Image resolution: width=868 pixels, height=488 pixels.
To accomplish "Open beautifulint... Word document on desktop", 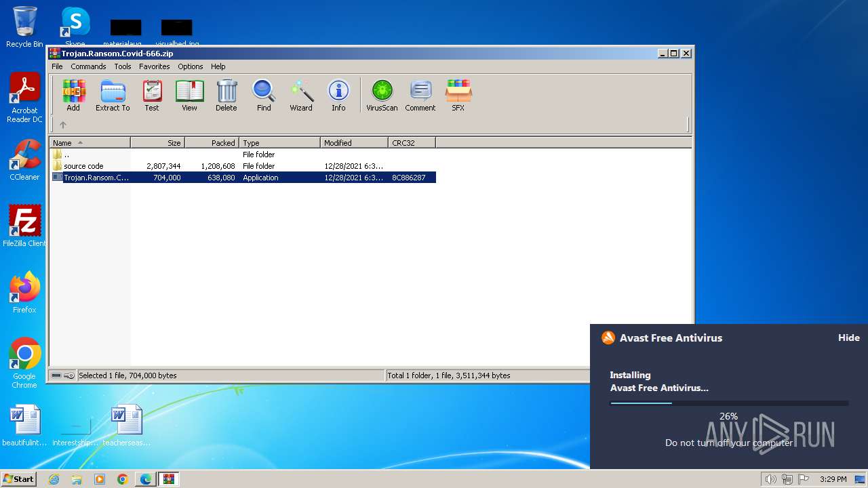I will pos(24,426).
